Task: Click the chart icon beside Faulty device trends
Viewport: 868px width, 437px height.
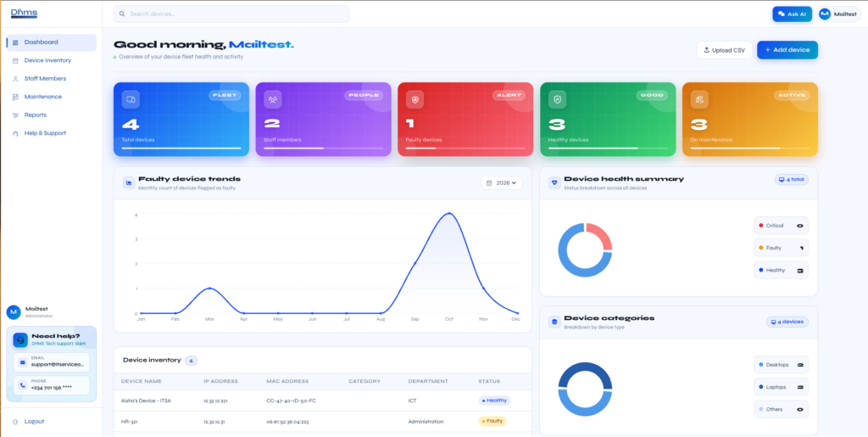Action: pyautogui.click(x=129, y=182)
